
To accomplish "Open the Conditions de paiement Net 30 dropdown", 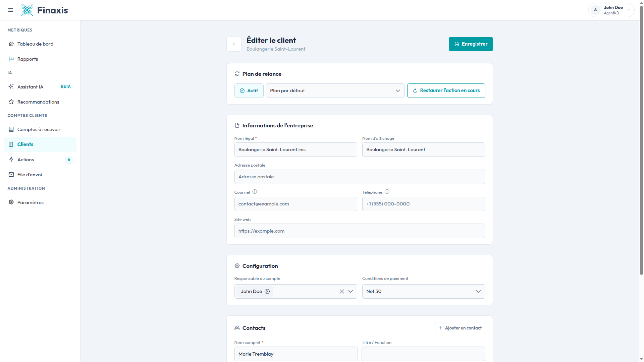I will (x=424, y=291).
